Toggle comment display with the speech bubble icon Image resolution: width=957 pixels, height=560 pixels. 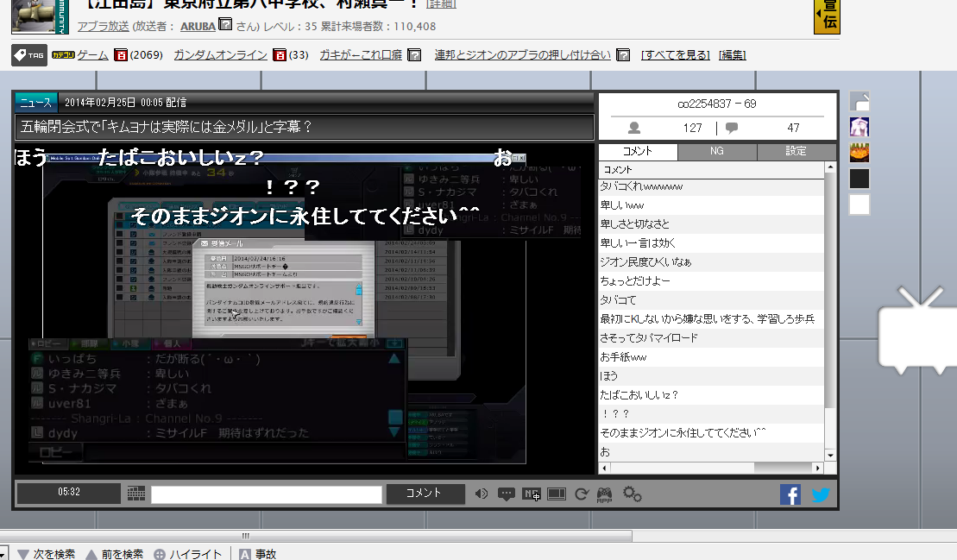507,494
